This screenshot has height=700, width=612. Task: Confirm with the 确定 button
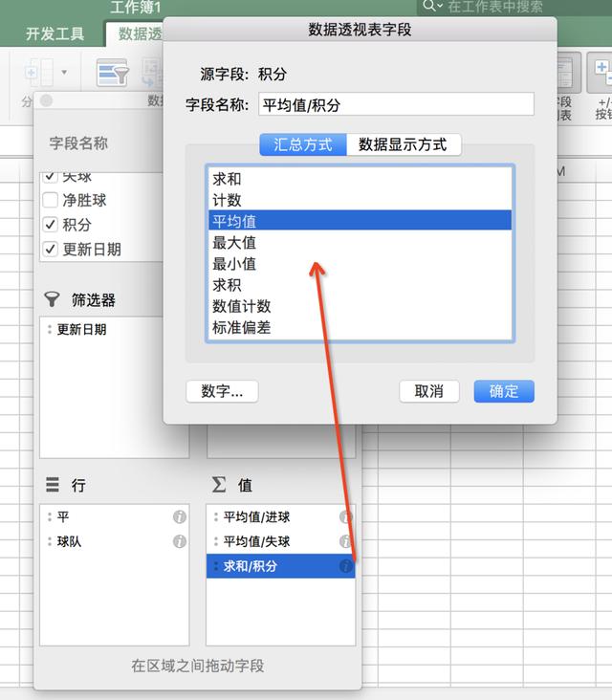click(x=504, y=391)
